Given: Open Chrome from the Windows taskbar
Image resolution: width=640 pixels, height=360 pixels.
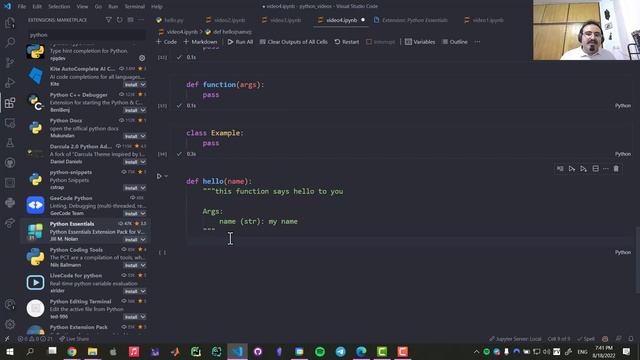Looking at the screenshot, I should 72,351.
